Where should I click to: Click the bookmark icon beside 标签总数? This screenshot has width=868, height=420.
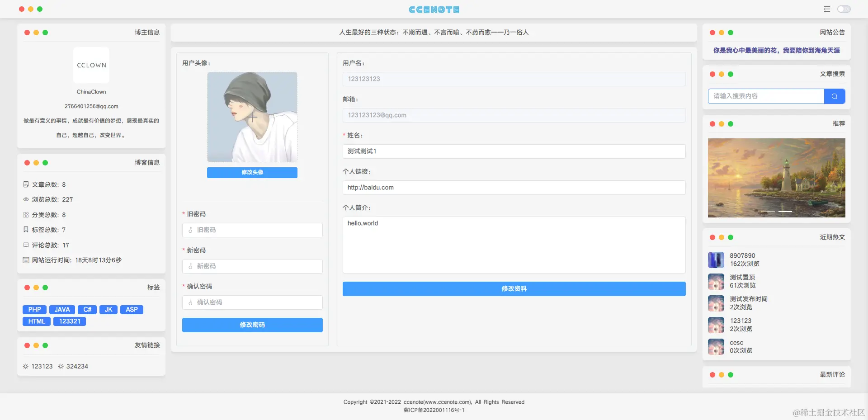26,230
